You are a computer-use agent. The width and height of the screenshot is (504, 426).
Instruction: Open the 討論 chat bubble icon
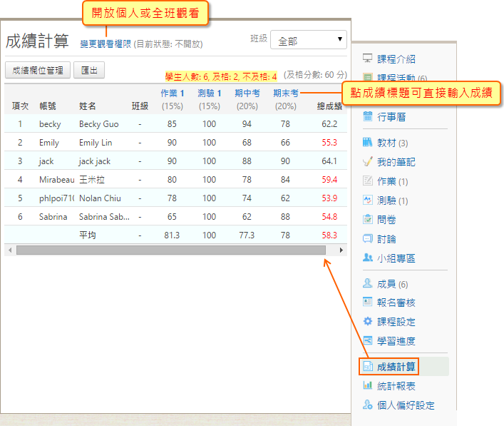point(368,239)
